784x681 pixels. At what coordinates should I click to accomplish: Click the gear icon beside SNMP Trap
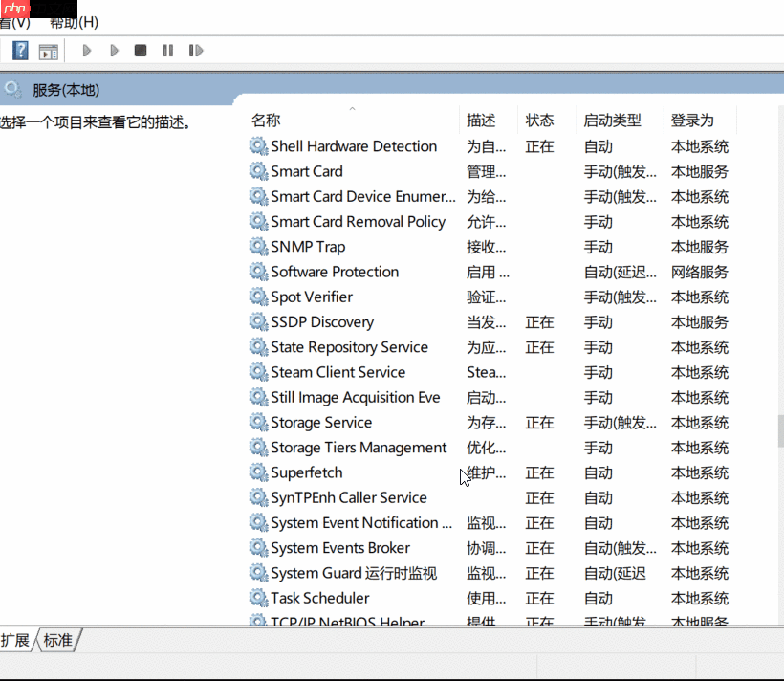[257, 247]
